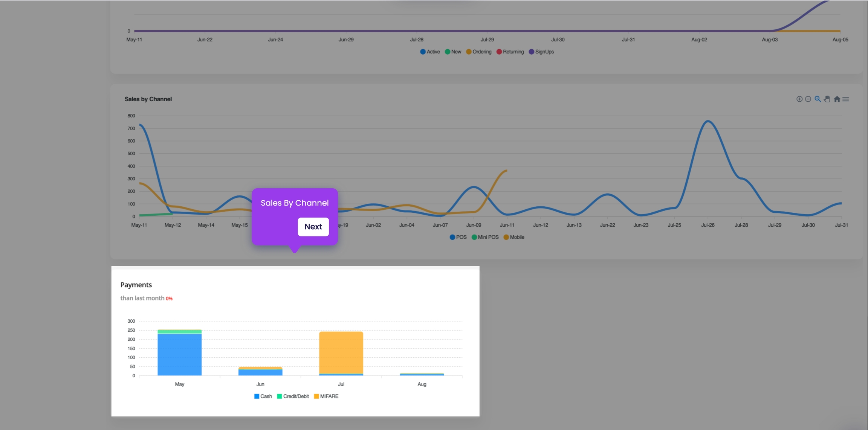Click the July MIFARE orange bar

(341, 352)
